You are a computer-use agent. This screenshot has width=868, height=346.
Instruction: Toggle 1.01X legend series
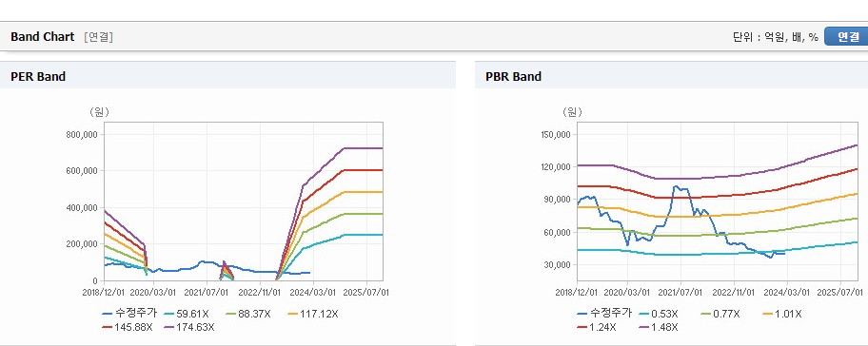pyautogui.click(x=782, y=314)
